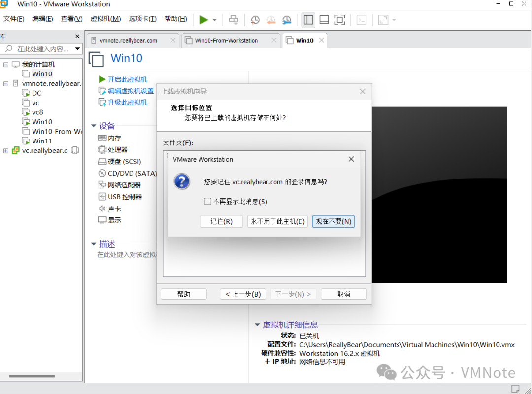
Task: Click the message log icon in status bar
Action: (x=515, y=388)
